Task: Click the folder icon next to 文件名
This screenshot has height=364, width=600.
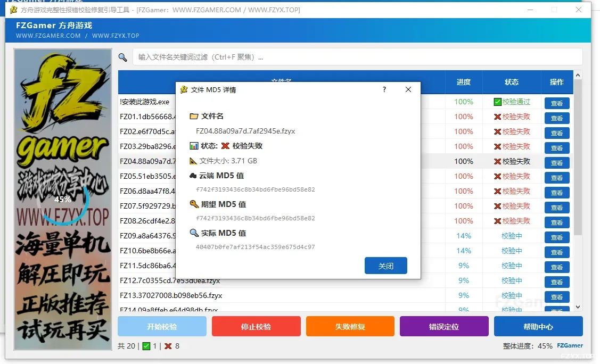Action: point(194,116)
